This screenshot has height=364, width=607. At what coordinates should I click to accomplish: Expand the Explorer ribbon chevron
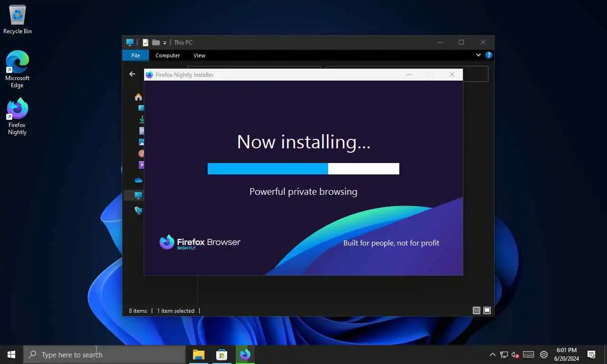(x=478, y=55)
